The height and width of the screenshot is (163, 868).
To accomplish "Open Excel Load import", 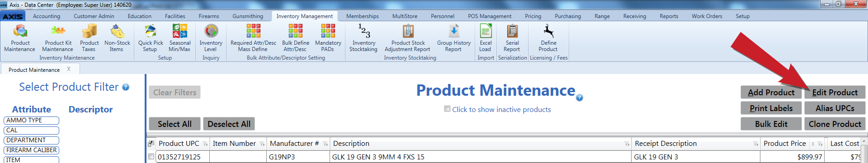I will tap(485, 38).
